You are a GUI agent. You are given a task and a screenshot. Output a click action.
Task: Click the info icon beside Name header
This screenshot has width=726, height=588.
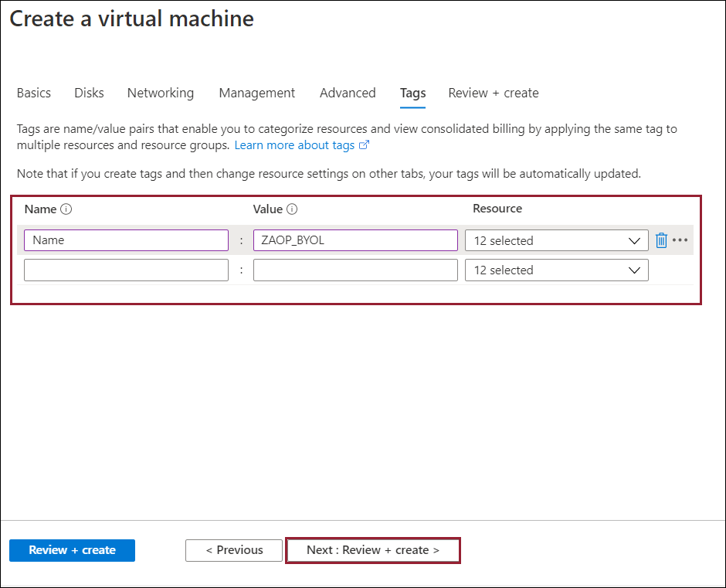point(66,209)
